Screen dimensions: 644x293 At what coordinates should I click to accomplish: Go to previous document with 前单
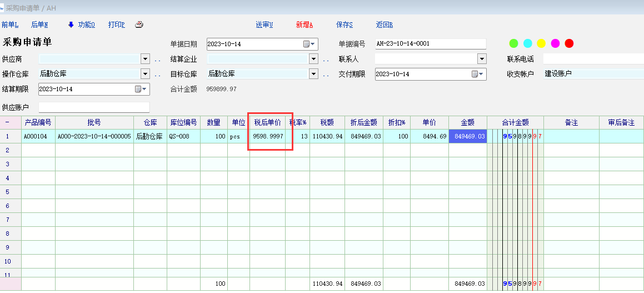click(x=10, y=24)
